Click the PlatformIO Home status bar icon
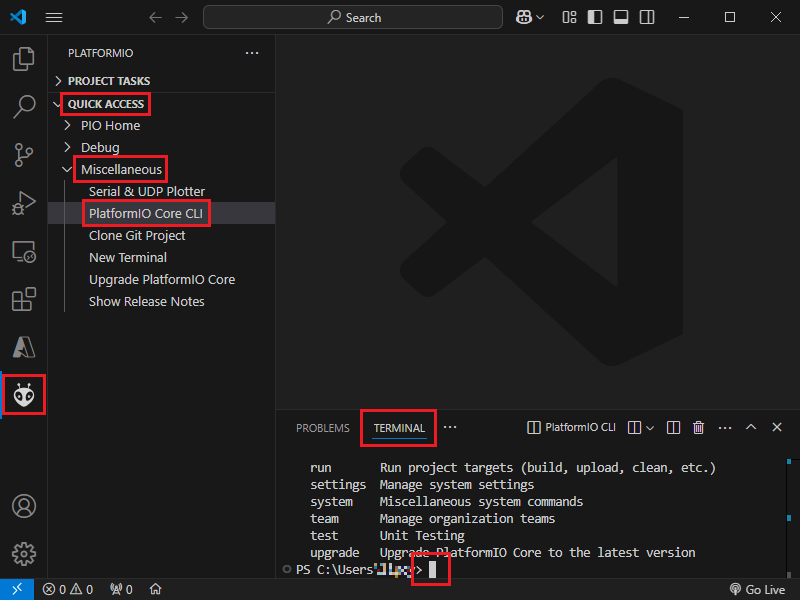 coord(155,589)
